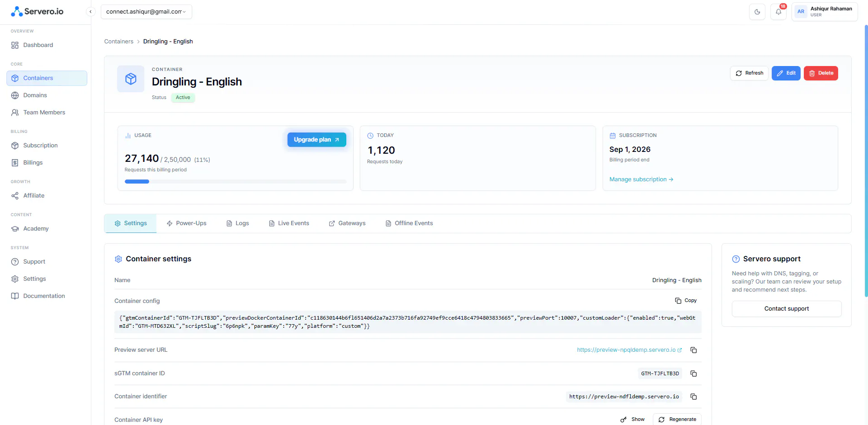Open the preview server URL link
Image resolution: width=868 pixels, height=425 pixels.
629,350
